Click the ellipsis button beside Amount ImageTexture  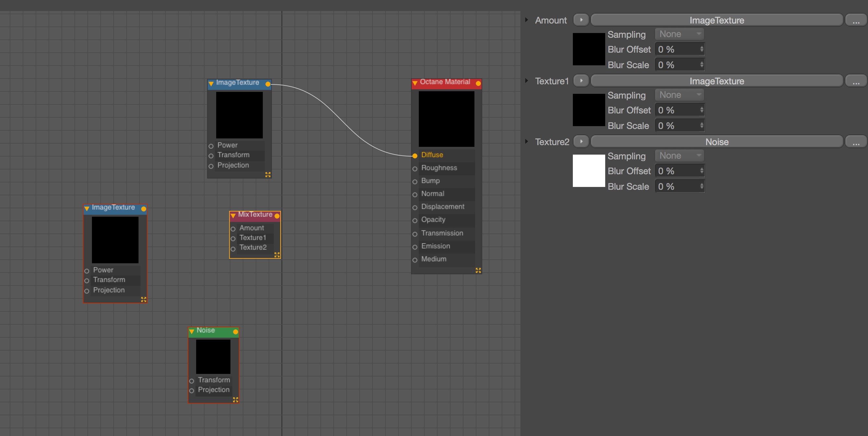(x=856, y=20)
